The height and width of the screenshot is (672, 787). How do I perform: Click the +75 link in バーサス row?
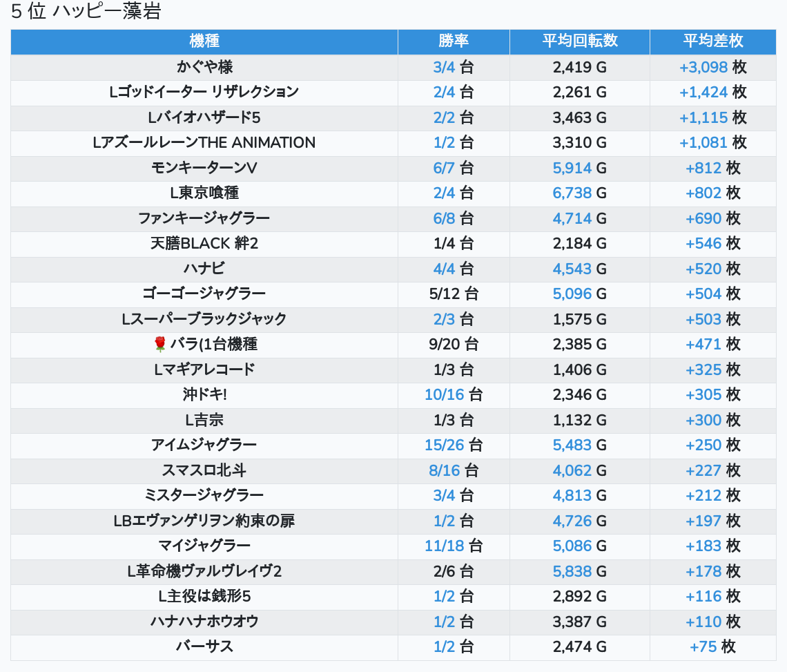(x=703, y=646)
